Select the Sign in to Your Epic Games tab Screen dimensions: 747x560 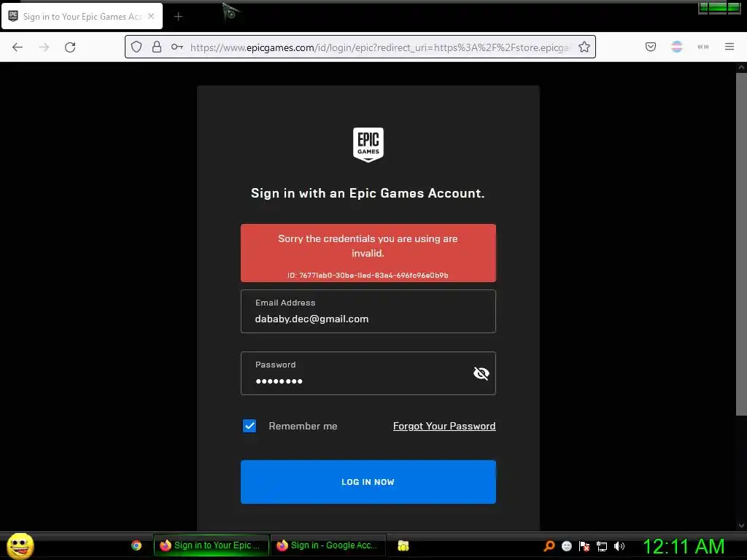coord(82,16)
